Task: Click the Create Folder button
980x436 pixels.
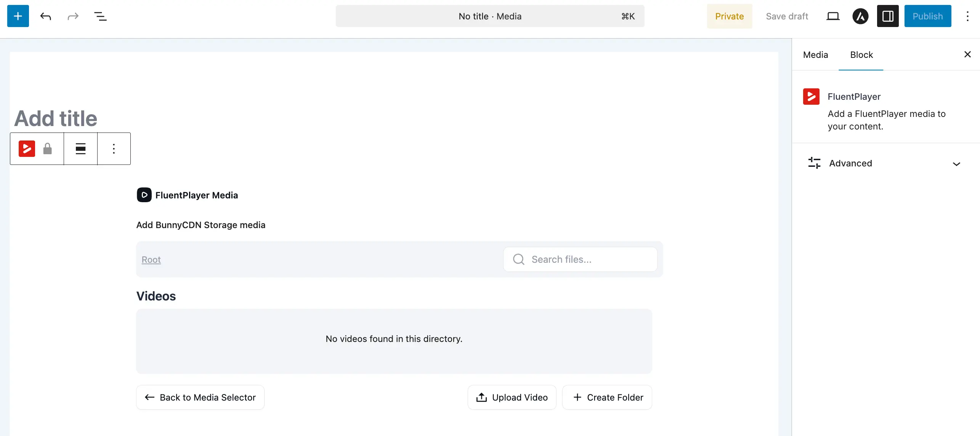Action: [607, 397]
